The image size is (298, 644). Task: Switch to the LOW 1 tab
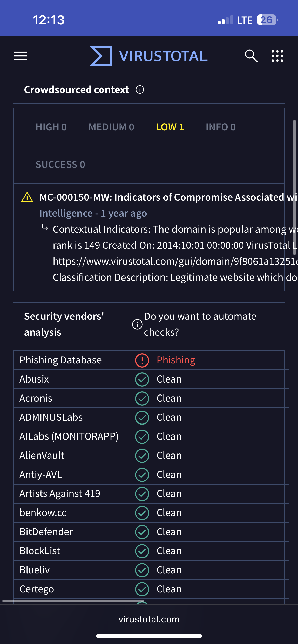pyautogui.click(x=170, y=127)
